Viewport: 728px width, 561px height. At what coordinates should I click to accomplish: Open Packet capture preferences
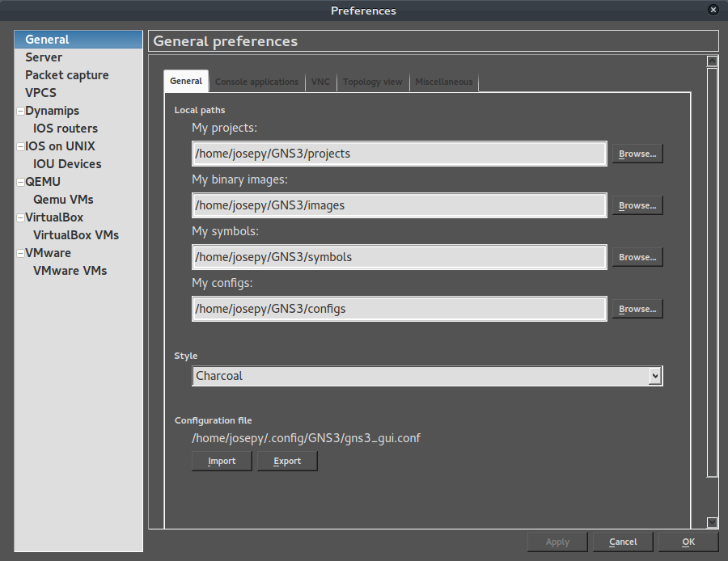click(x=67, y=75)
